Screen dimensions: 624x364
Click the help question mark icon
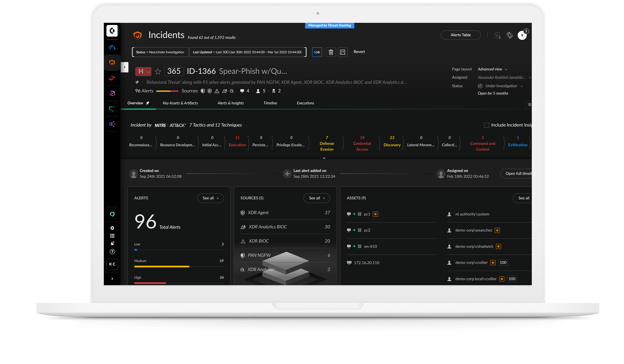click(112, 252)
